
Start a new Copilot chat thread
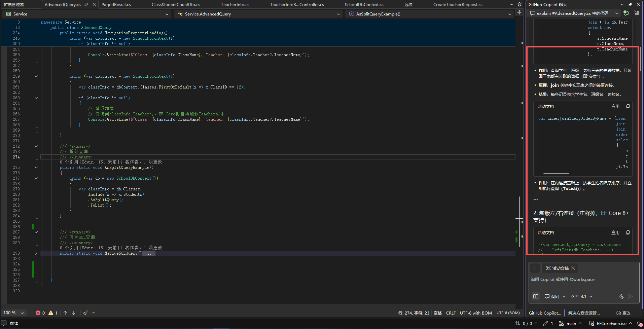coord(626,13)
